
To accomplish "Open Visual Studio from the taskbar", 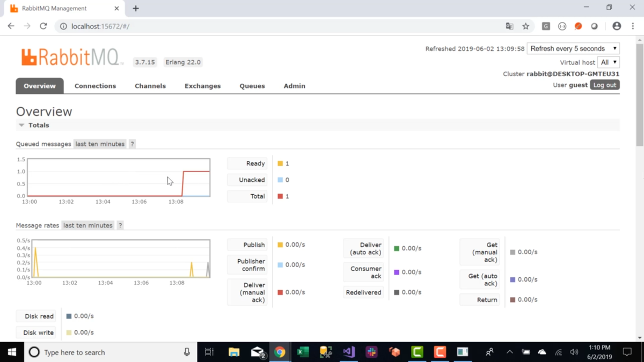I will pos(349,352).
